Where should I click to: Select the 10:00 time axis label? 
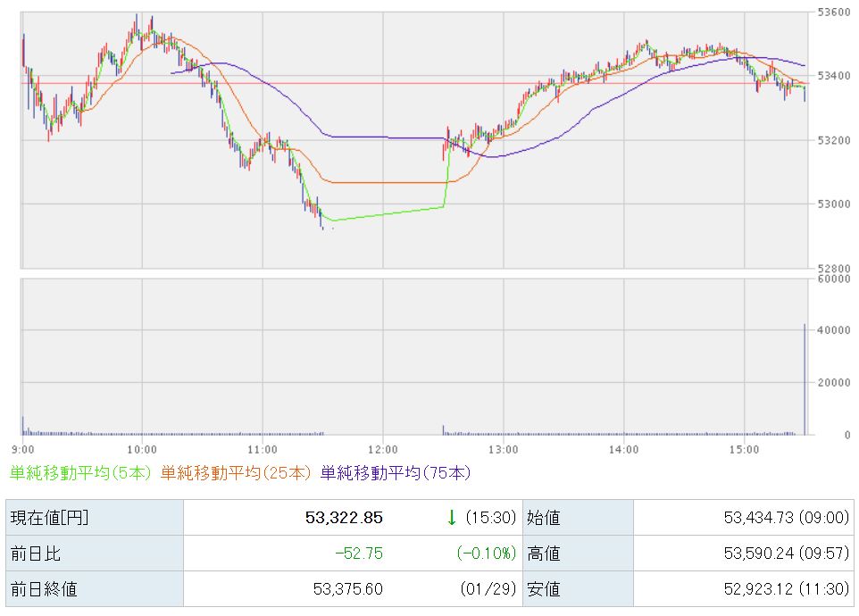(x=142, y=448)
